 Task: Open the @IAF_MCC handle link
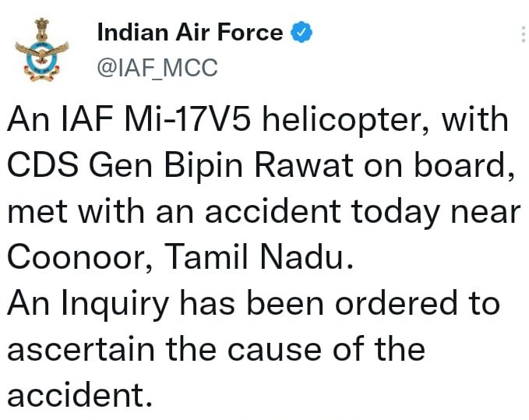[157, 68]
